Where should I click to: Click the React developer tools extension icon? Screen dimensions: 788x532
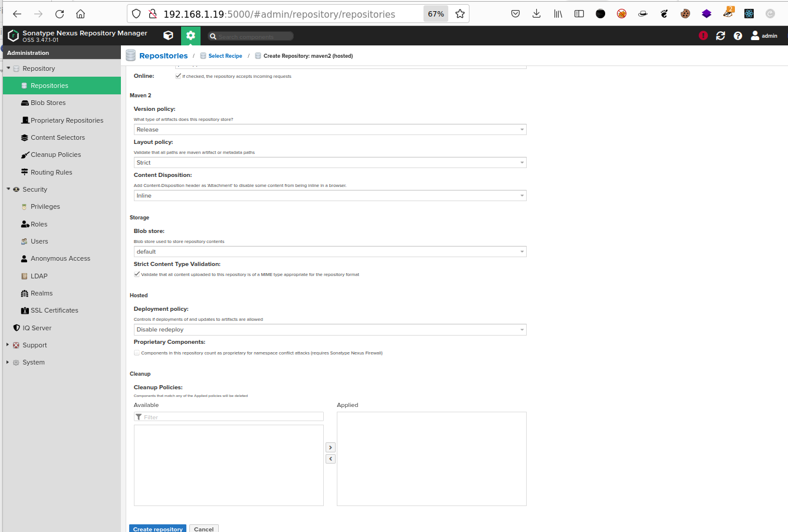tap(749, 14)
